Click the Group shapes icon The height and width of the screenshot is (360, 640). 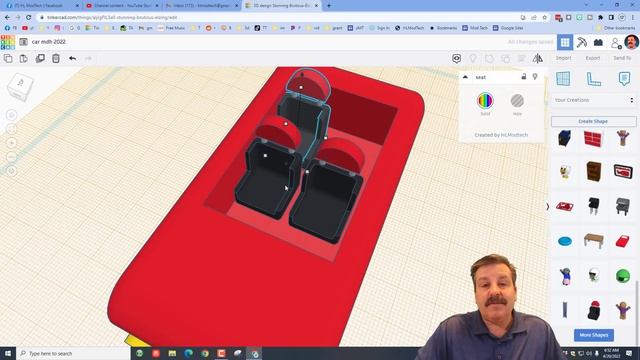[489, 59]
